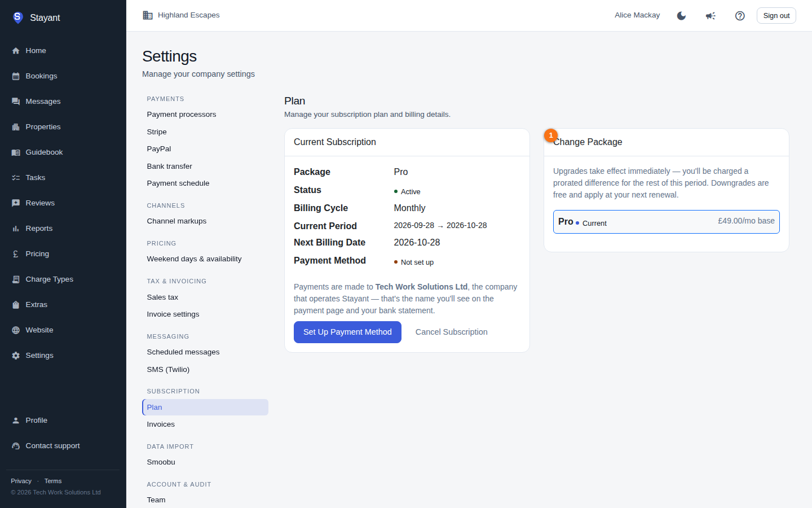
Task: Click the Reviews star icon
Action: coord(16,203)
